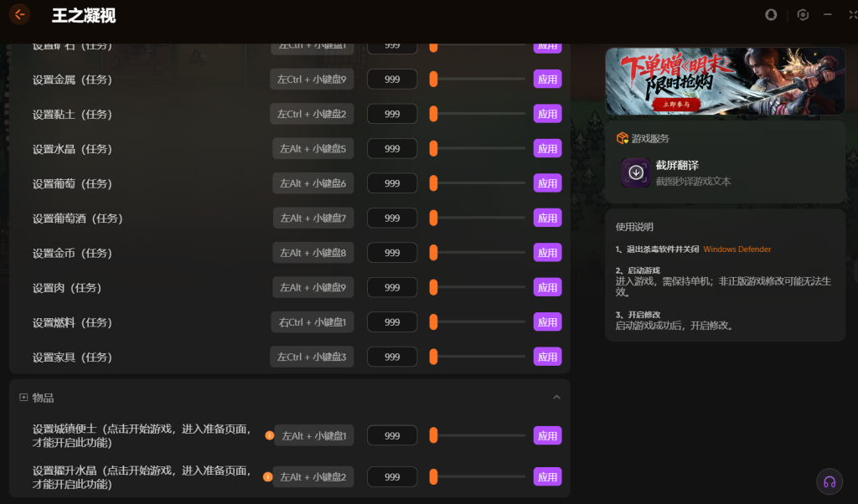This screenshot has width=858, height=504.
Task: Apply the 设置金币 value
Action: (x=548, y=253)
